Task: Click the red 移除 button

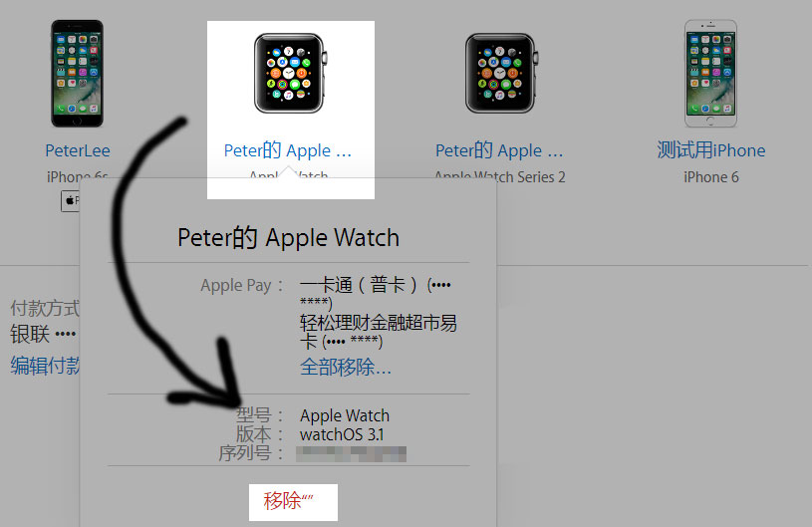Action: [293, 502]
